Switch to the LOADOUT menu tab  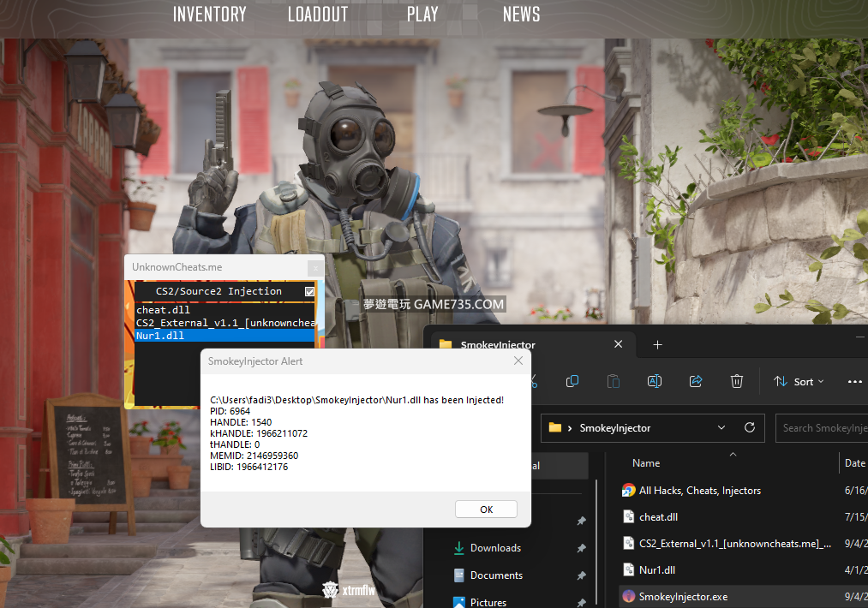[x=318, y=15]
